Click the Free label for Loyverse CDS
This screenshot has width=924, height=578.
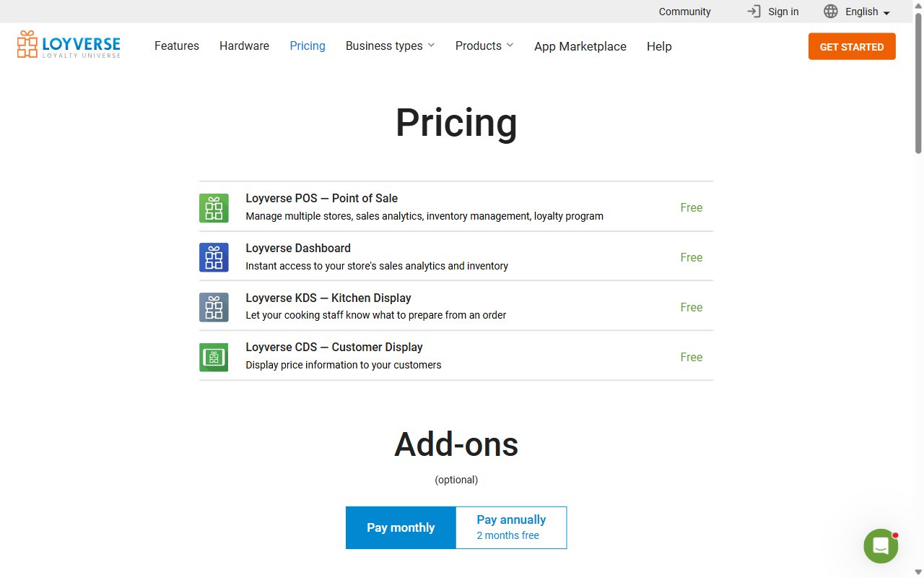[691, 357]
